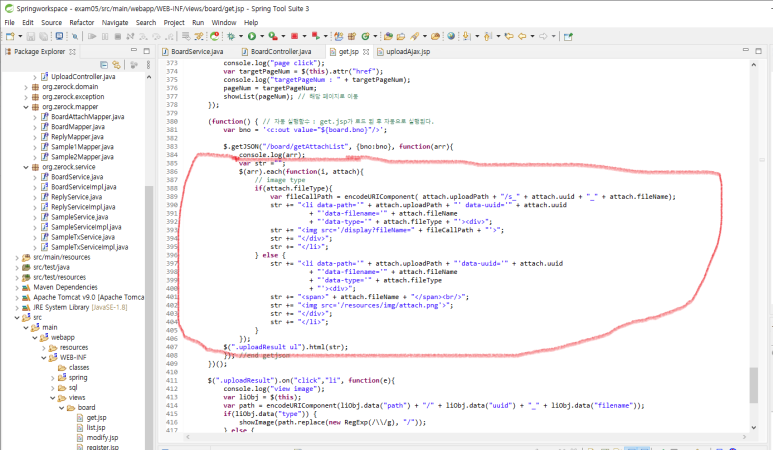This screenshot has width=773, height=450.
Task: Open the Window menu
Action: pyautogui.click(x=224, y=23)
